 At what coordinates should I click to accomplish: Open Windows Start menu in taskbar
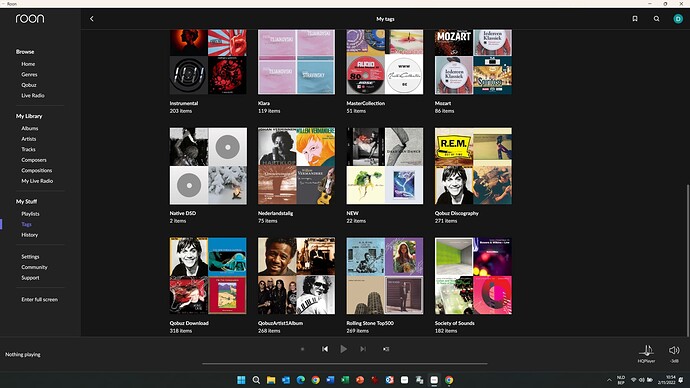pyautogui.click(x=241, y=380)
